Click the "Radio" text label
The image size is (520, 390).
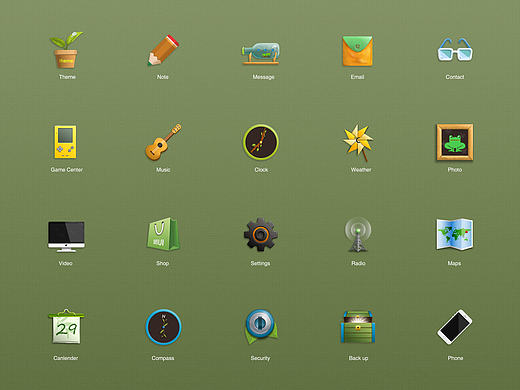358,263
